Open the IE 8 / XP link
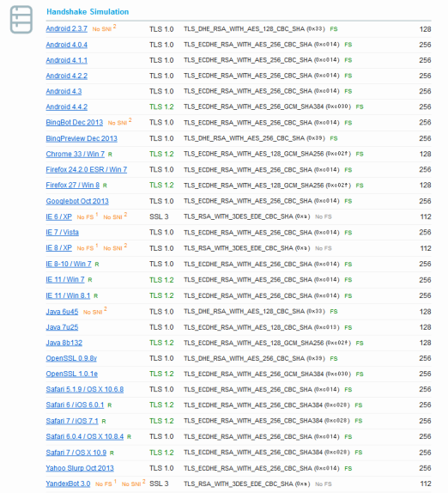This screenshot has width=448, height=493. [x=58, y=247]
